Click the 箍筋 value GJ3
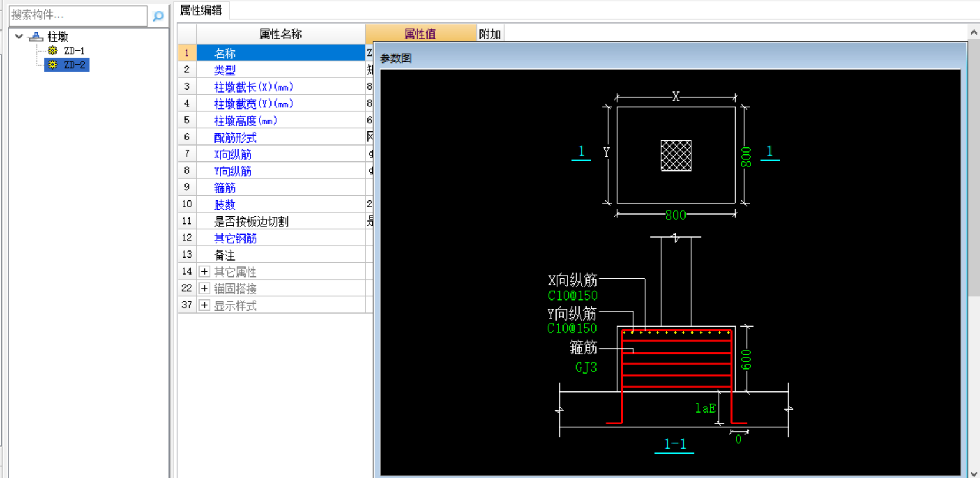 [x=586, y=367]
